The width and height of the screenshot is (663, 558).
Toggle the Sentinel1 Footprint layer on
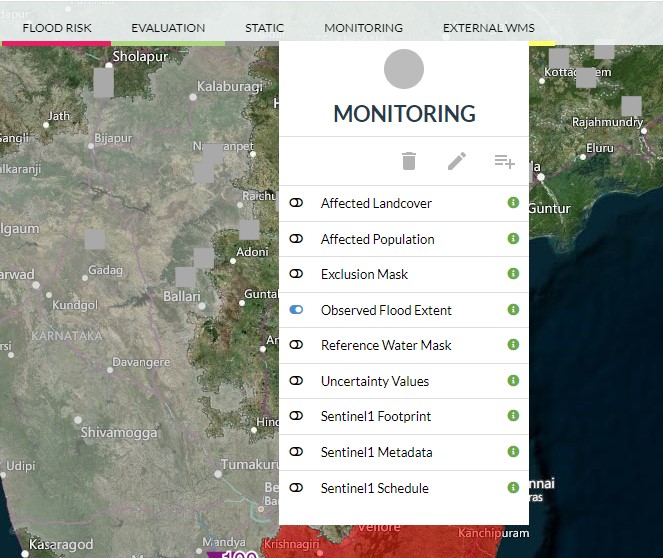coord(296,417)
